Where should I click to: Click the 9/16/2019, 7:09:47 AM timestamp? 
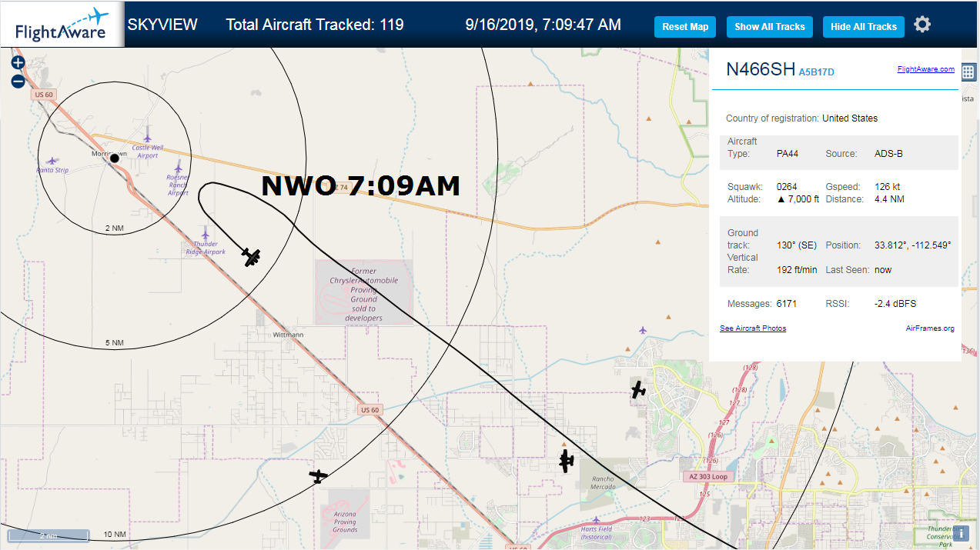[x=544, y=25]
